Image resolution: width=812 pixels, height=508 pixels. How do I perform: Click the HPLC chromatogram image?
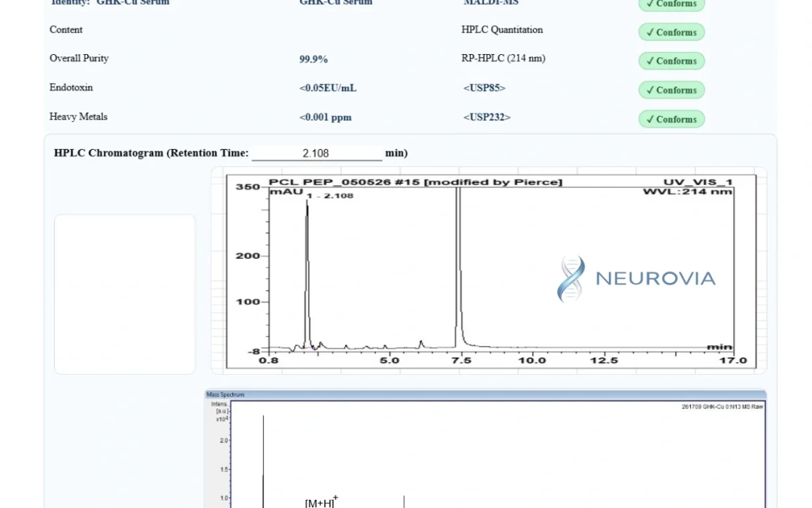pos(489,271)
